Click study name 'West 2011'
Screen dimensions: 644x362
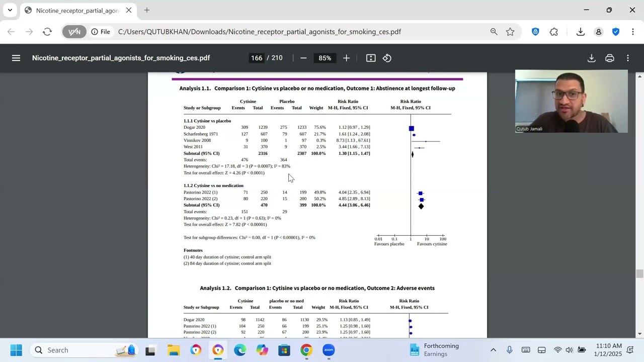(193, 147)
